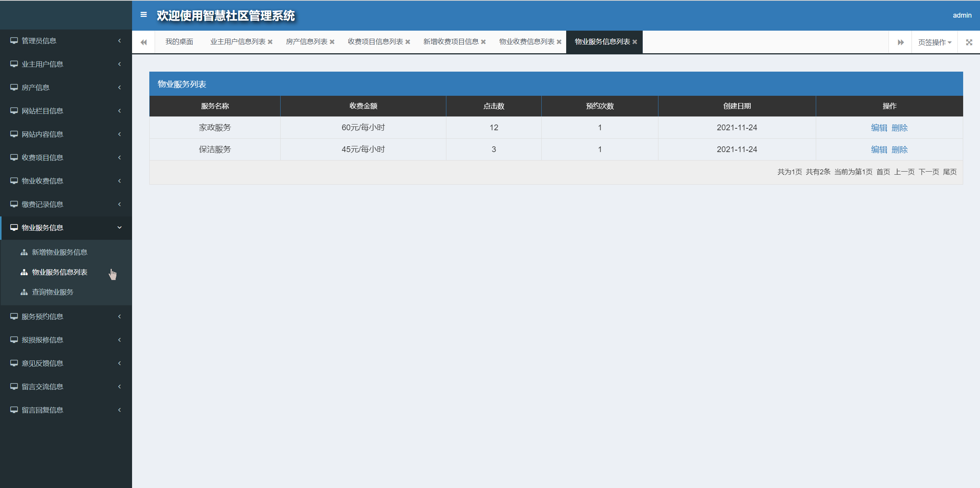Click the 收费金额 column header
Screen dimensions: 980x488
pyautogui.click(x=363, y=106)
